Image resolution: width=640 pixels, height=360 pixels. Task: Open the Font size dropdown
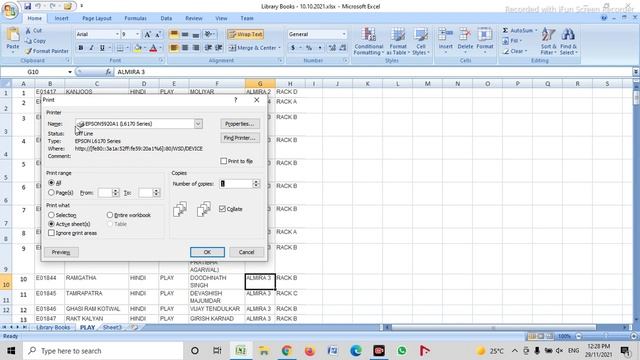point(137,34)
